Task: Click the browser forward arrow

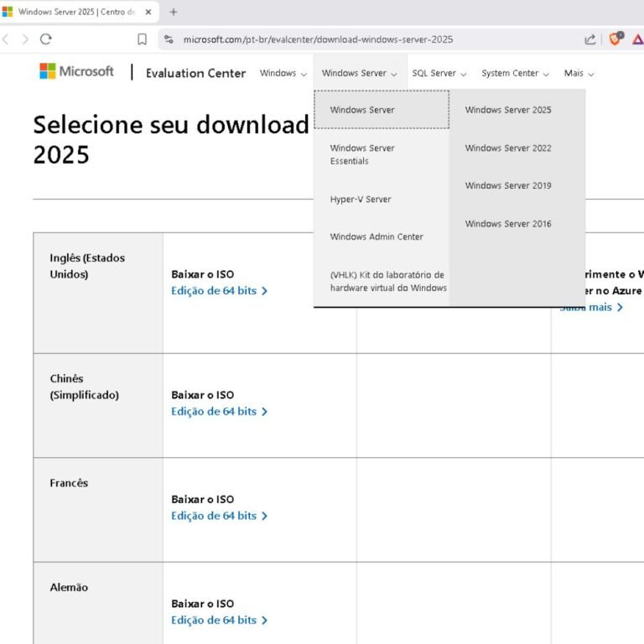Action: click(x=24, y=39)
